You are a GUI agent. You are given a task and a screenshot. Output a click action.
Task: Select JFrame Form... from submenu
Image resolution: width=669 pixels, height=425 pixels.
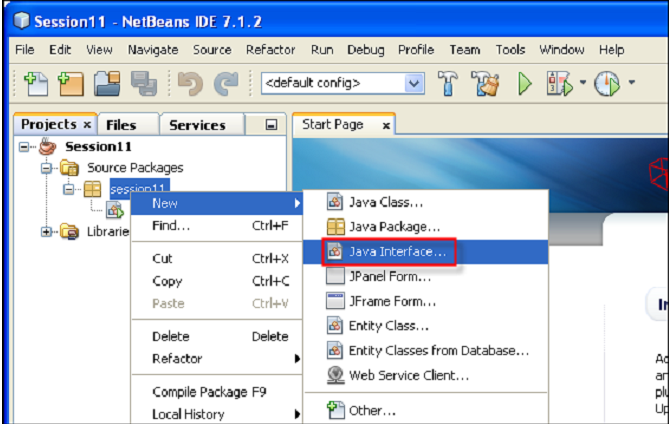(425, 301)
